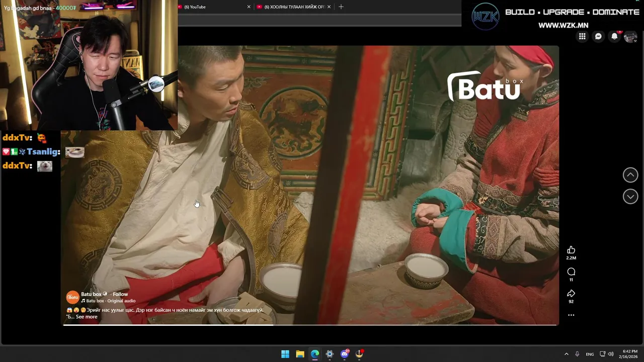644x362 pixels.
Task: Close the (6) YouTube tab
Action: click(249, 7)
